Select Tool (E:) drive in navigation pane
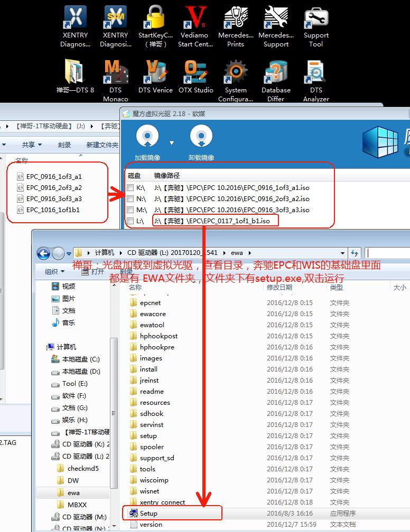Image resolution: width=410 pixels, height=532 pixels. [70, 383]
